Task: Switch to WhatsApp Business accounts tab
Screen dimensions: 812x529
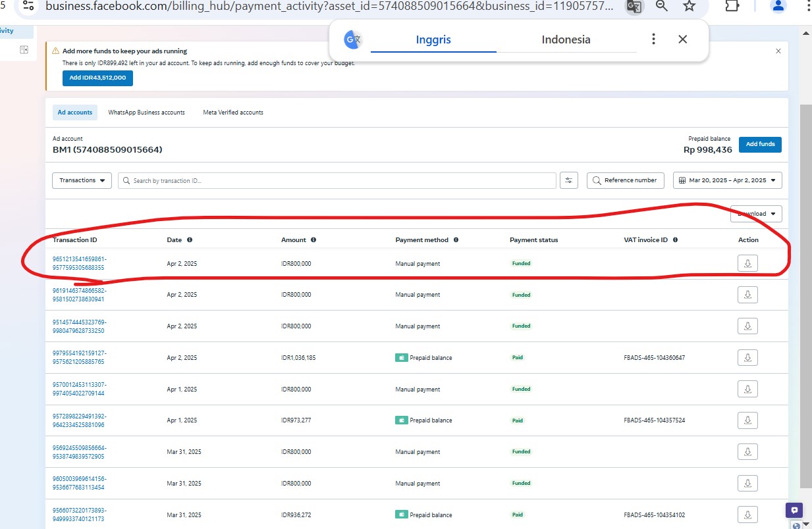Action: coord(146,113)
